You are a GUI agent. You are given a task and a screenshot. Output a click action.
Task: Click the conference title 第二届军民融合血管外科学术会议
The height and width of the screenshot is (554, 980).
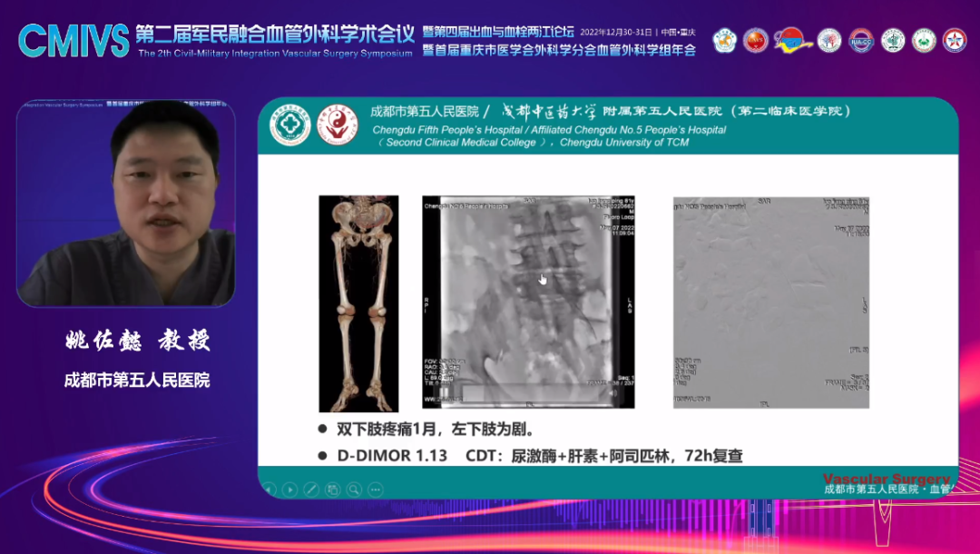[x=275, y=35]
